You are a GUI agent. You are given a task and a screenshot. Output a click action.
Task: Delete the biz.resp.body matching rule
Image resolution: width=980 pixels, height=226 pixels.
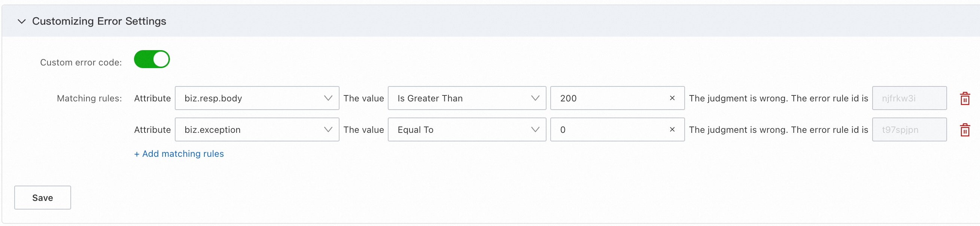(x=965, y=98)
